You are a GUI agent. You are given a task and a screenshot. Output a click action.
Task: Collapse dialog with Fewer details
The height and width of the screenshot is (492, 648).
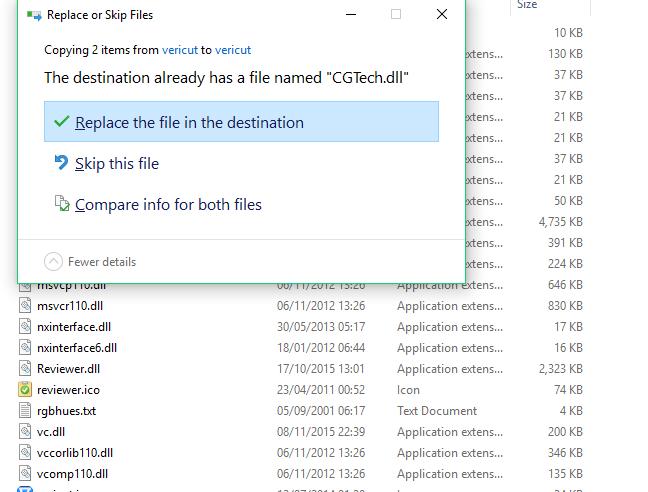tap(90, 261)
